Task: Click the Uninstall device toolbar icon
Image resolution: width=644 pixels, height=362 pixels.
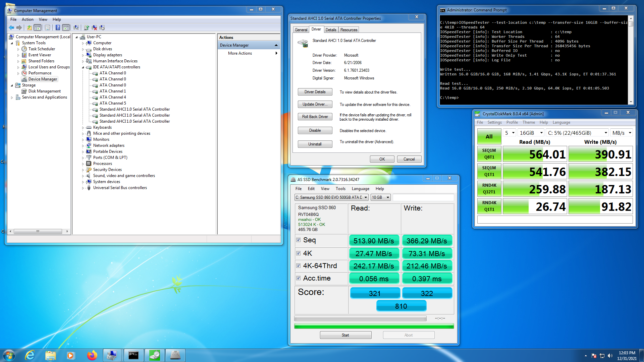Action: (x=94, y=27)
